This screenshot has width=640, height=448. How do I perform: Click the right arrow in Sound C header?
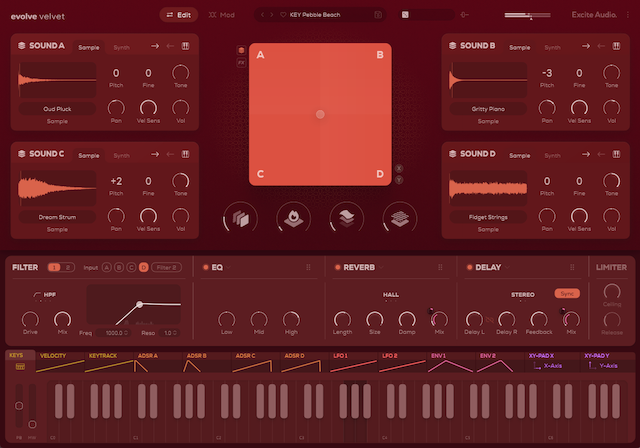[155, 155]
